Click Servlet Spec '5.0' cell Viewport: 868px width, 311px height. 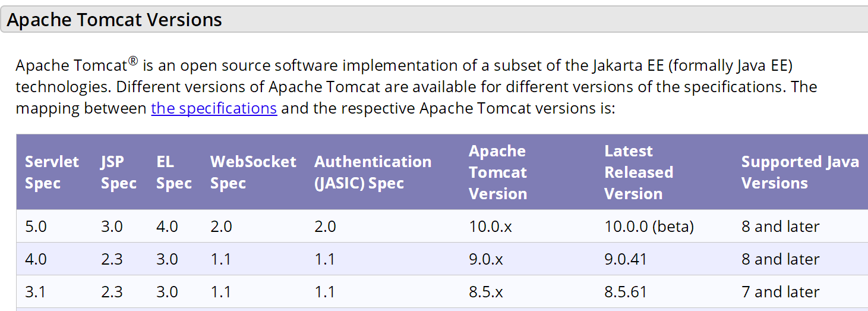pyautogui.click(x=36, y=227)
